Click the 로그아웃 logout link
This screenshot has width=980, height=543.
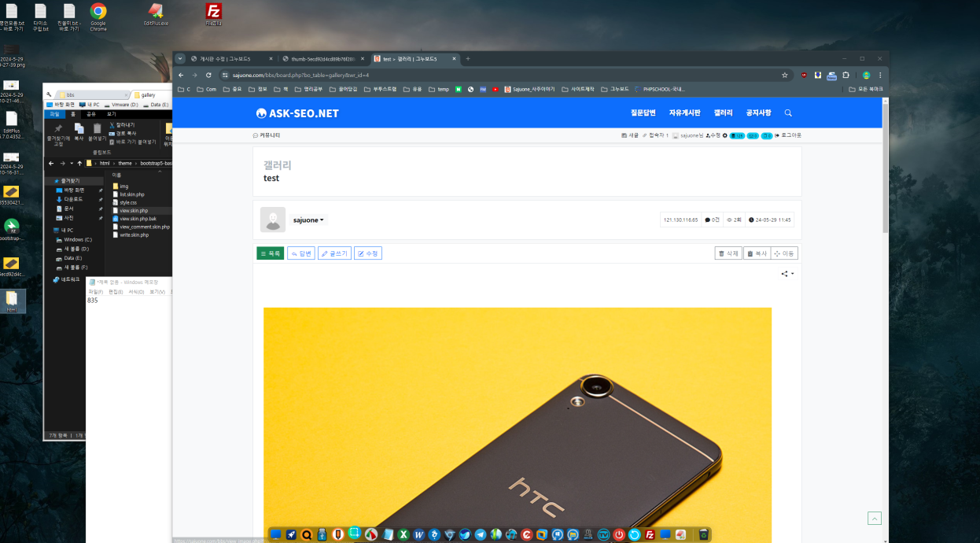787,135
